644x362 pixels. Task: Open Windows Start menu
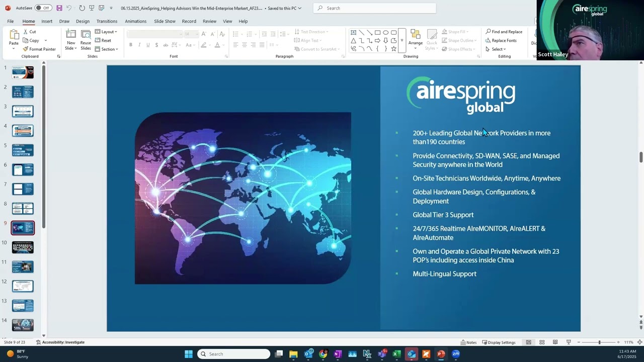pos(188,354)
